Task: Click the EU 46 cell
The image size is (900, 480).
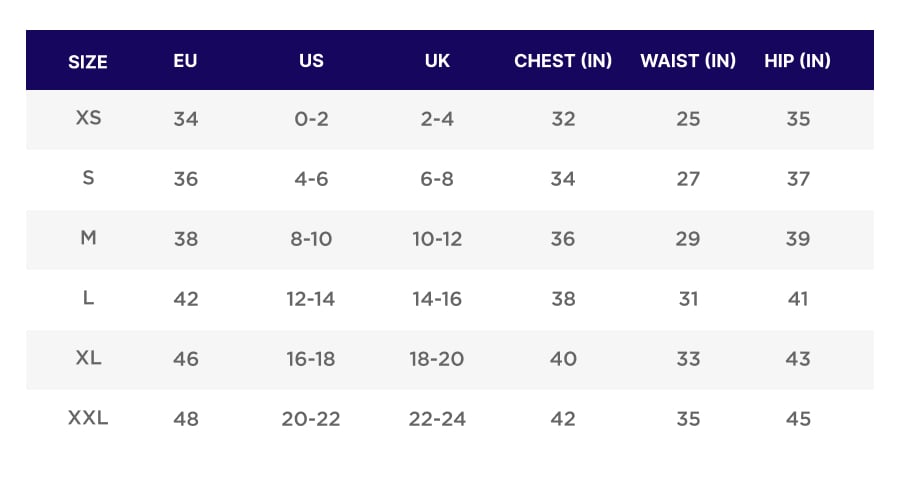Action: [185, 359]
